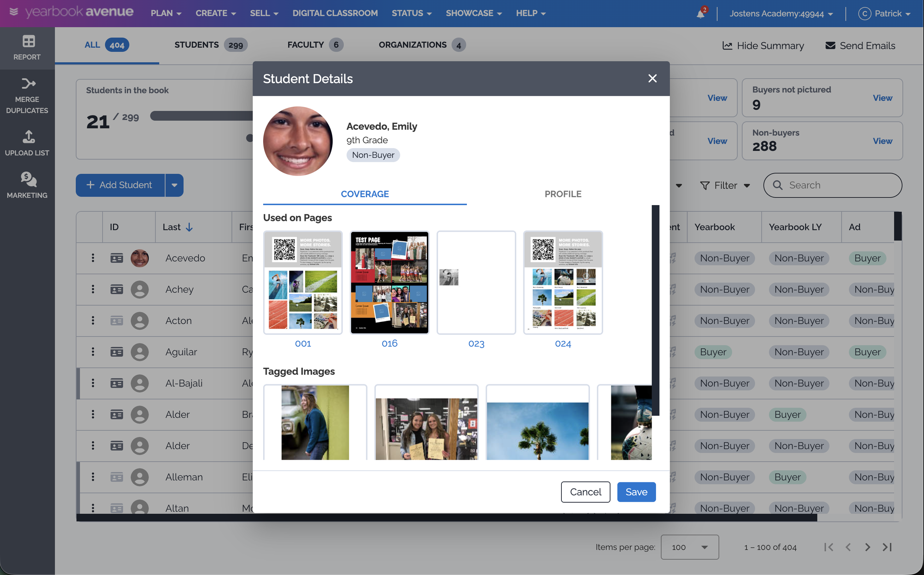
Task: Switch to the ORGANIZATIONS tab
Action: point(422,45)
